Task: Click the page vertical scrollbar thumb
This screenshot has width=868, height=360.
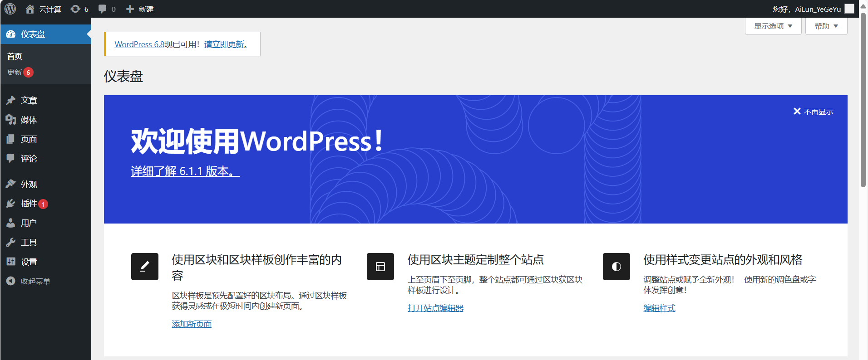Action: coord(863,100)
